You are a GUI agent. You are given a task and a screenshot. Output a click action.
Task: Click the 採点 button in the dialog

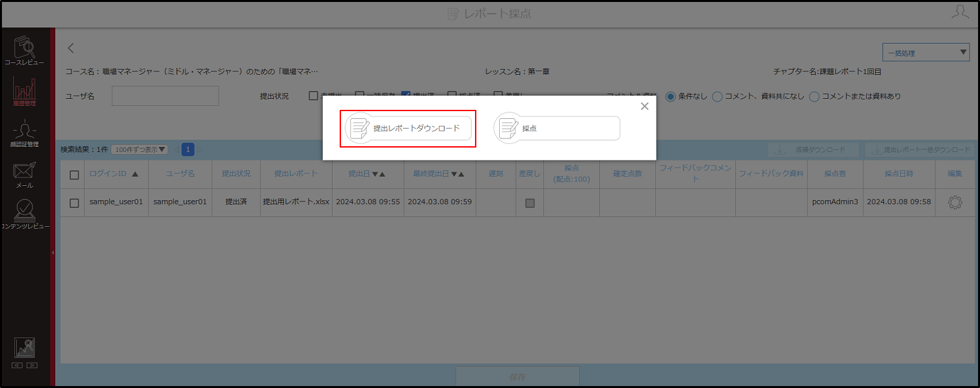pyautogui.click(x=556, y=128)
